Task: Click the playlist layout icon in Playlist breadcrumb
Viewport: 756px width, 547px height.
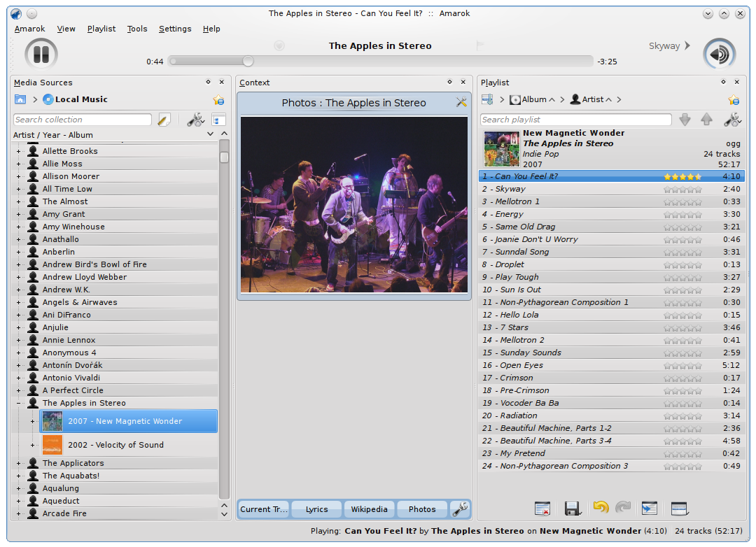Action: [487, 99]
